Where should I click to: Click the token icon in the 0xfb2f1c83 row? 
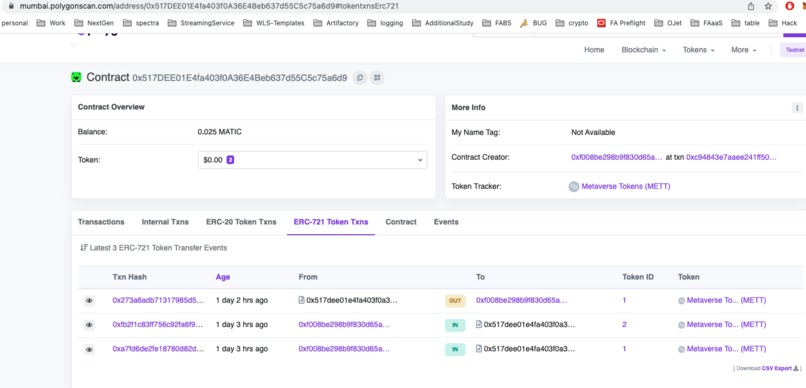(682, 325)
